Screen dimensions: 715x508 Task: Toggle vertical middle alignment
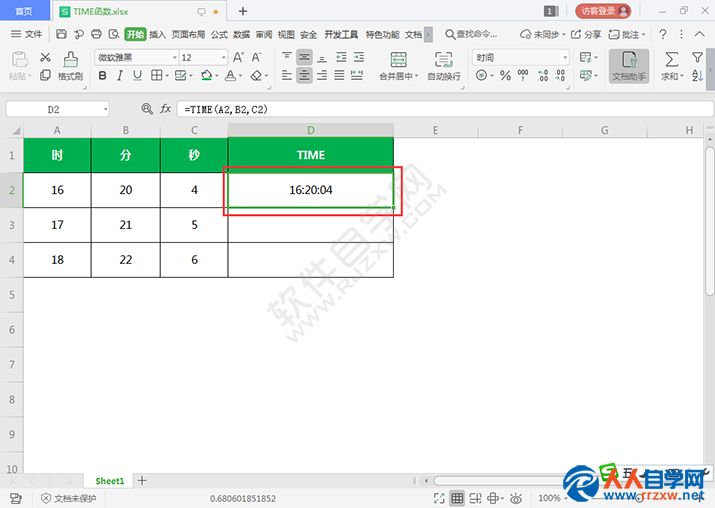pyautogui.click(x=304, y=57)
